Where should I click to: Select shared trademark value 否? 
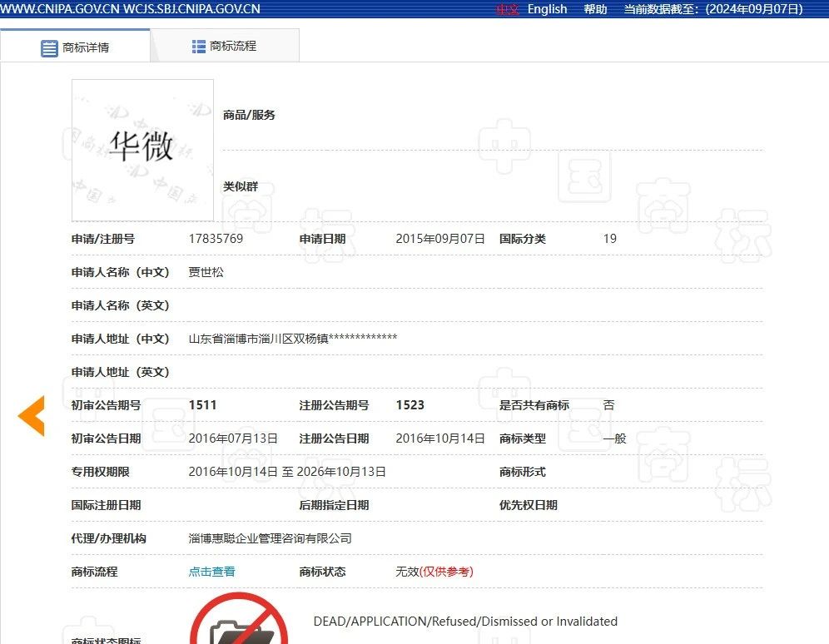pyautogui.click(x=608, y=405)
